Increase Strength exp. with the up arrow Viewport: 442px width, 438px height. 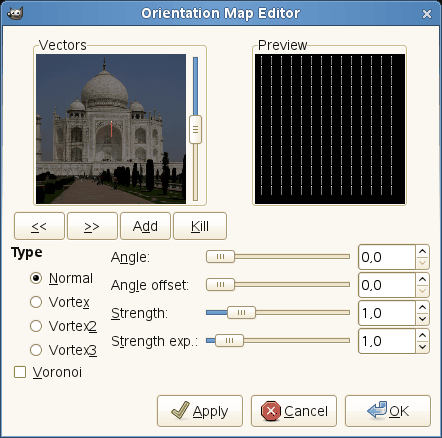pos(422,335)
